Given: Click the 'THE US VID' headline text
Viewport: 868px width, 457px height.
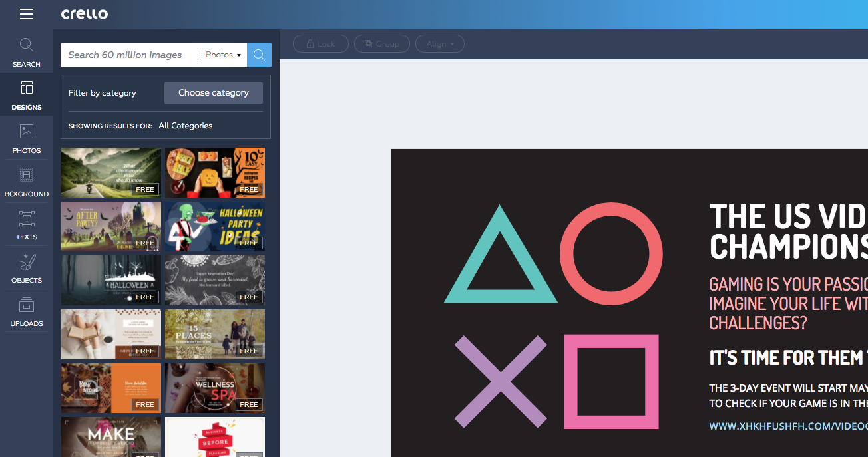Looking at the screenshot, I should (x=789, y=216).
